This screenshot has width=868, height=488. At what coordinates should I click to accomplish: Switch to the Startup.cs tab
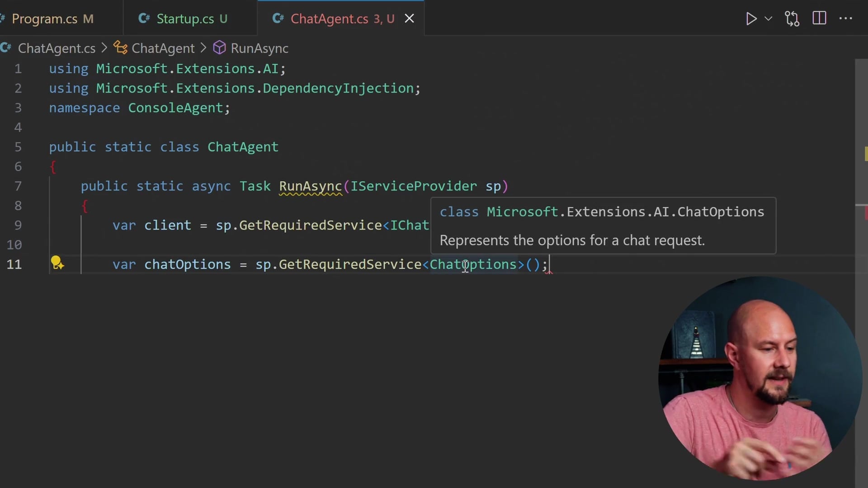(185, 19)
